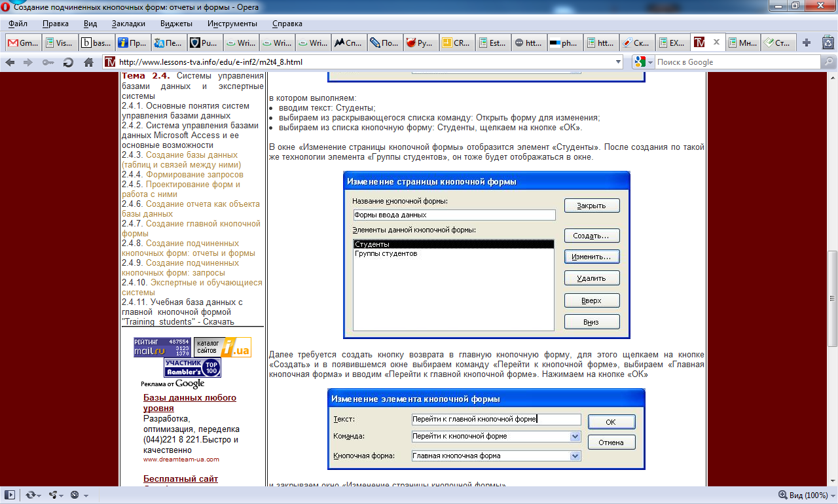Open the closed tabs trash icon
Viewport: 838px width, 504px height.
click(828, 43)
